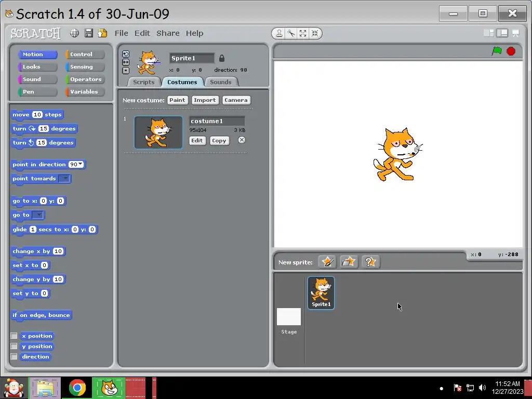
Task: Enter presentation mode
Action: click(516, 33)
